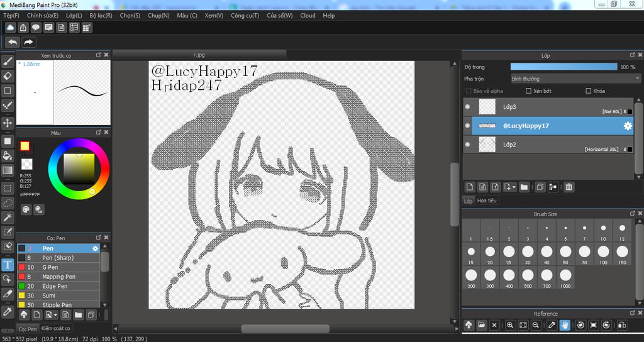Screen dimensions: 644x342
Task: Delete layer with trash icon
Action: click(x=569, y=187)
